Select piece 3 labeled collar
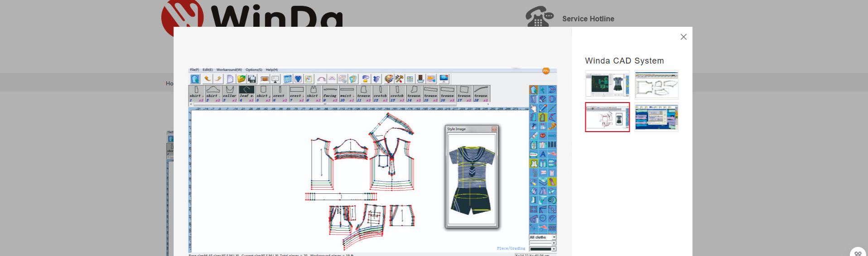 [230, 94]
